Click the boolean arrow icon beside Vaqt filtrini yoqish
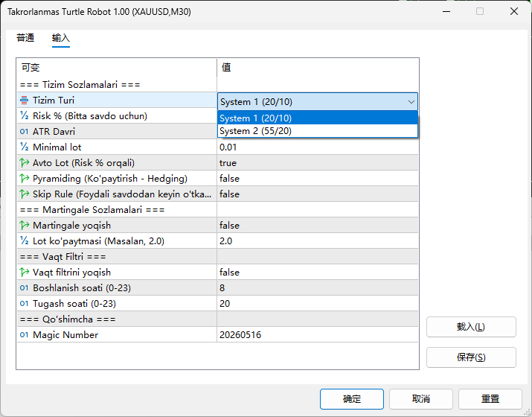Viewport: 532px width, 417px height. (x=24, y=272)
